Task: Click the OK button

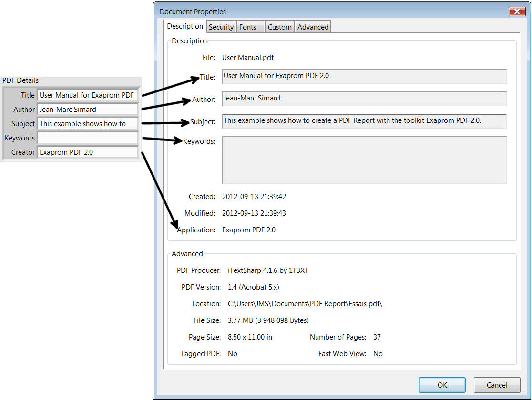Action: coord(442,385)
